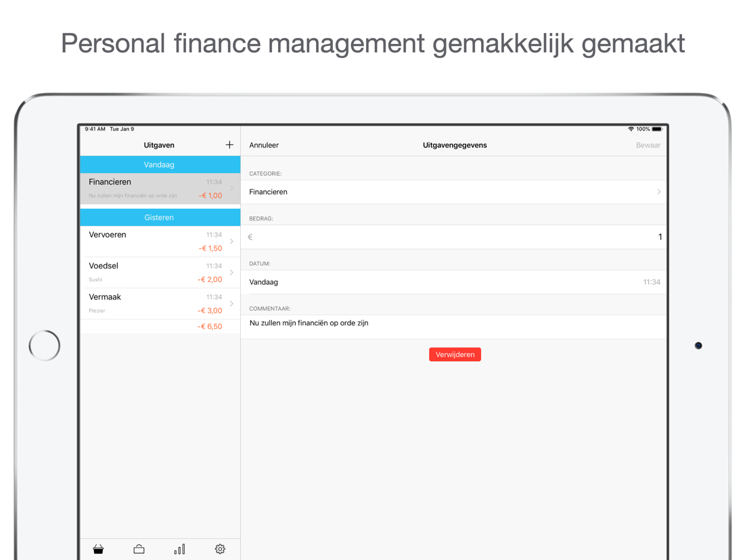Tap the red Verwijderen button
Viewport: 747px width, 560px height.
(x=455, y=354)
